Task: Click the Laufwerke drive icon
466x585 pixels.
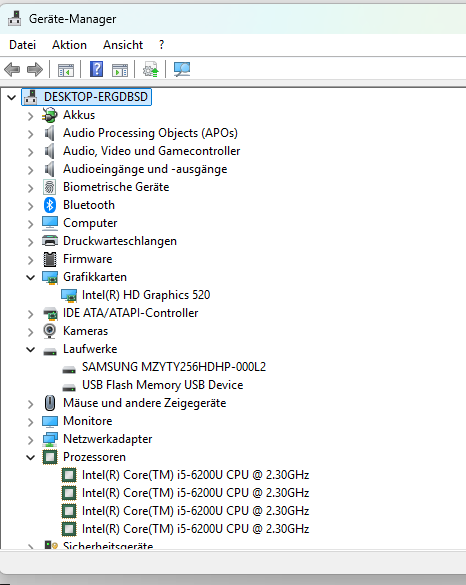Action: pos(50,351)
